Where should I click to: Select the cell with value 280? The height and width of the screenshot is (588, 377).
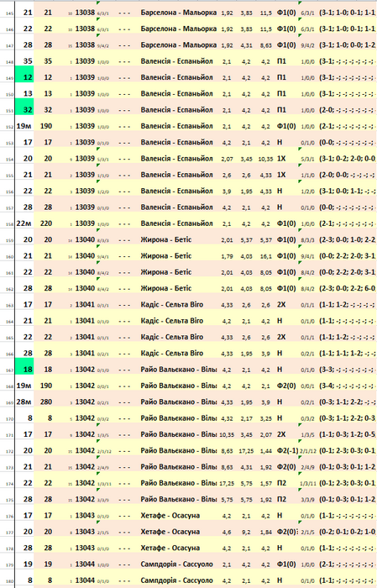point(46,402)
